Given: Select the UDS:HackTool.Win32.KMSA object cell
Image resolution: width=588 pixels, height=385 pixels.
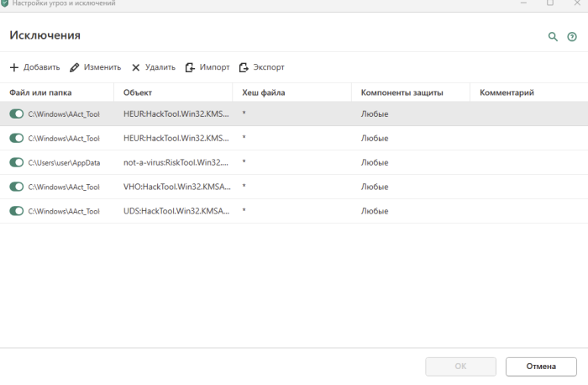Looking at the screenshot, I should (x=176, y=211).
